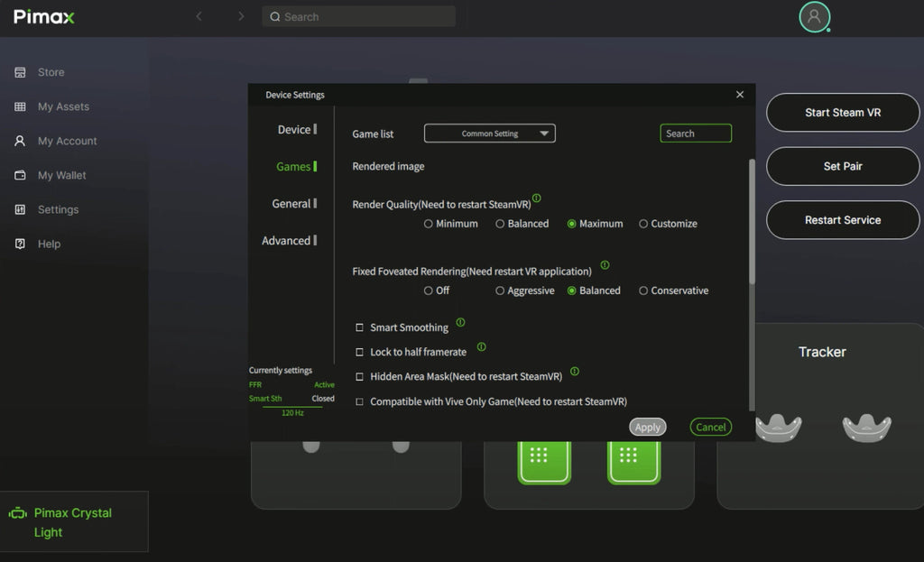Image resolution: width=924 pixels, height=562 pixels.
Task: Click the search magnifier icon in top bar
Action: [x=274, y=16]
